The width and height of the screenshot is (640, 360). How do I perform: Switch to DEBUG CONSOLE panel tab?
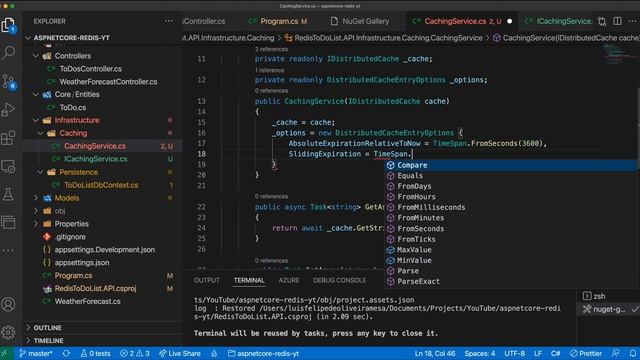tap(339, 280)
